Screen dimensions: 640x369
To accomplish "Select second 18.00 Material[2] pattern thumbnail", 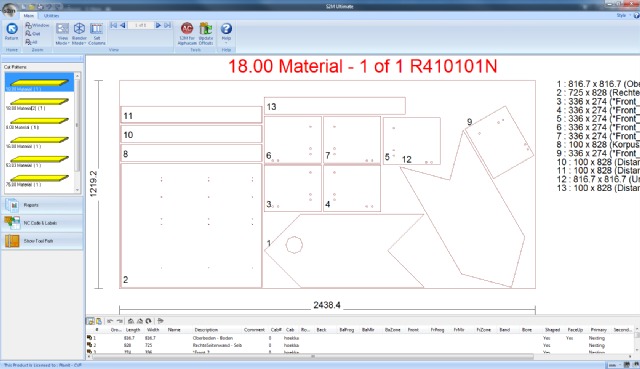I will point(39,104).
